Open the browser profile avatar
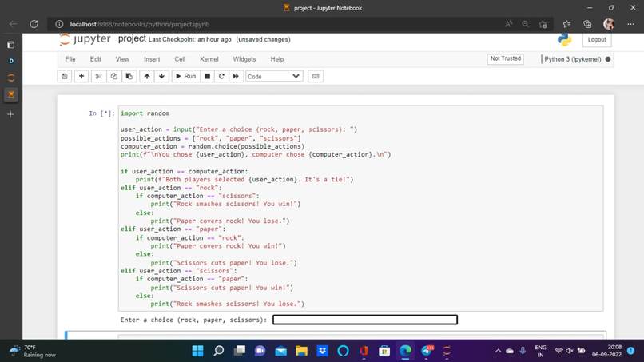Image resolution: width=644 pixels, height=362 pixels. point(609,24)
